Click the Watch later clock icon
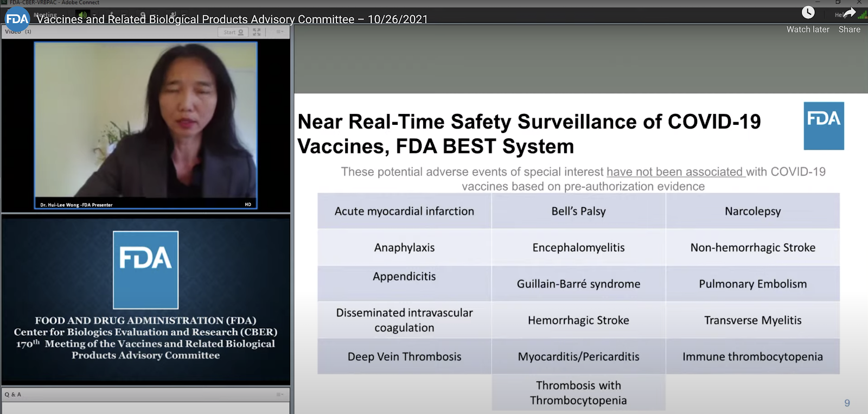The height and width of the screenshot is (414, 868). tap(808, 12)
